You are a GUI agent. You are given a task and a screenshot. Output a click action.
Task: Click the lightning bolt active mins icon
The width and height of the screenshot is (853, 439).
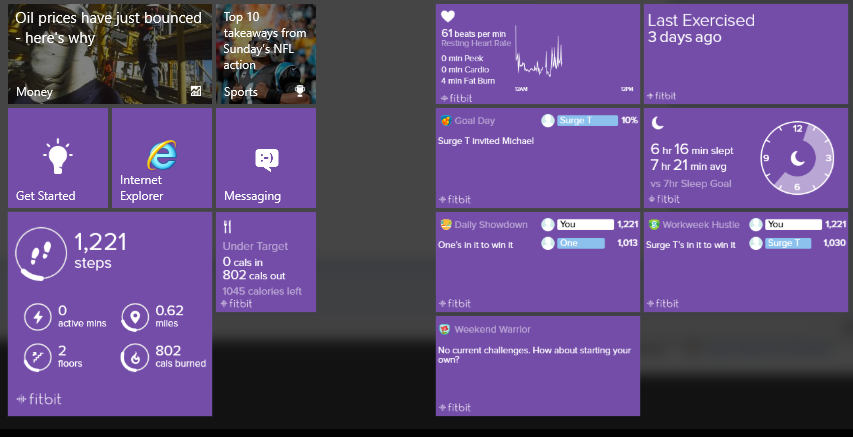coord(38,317)
